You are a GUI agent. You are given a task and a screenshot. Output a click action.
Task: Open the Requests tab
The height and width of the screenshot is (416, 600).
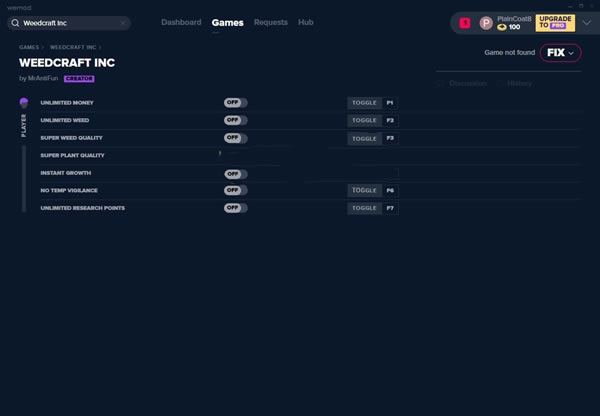click(x=270, y=22)
